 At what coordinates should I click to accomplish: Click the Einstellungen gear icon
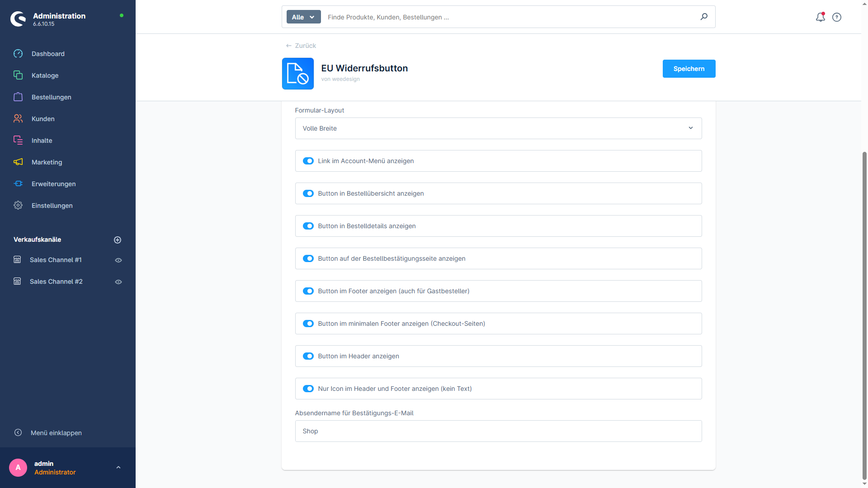(x=18, y=206)
